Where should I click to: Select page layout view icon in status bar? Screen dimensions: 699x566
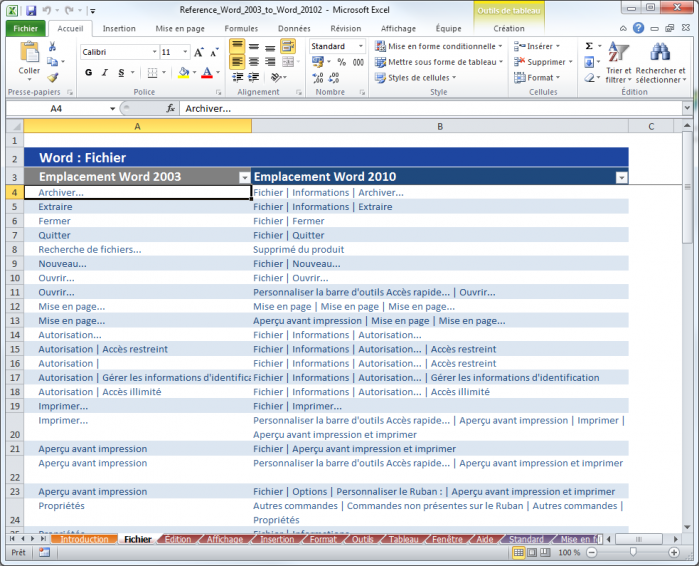[532, 553]
